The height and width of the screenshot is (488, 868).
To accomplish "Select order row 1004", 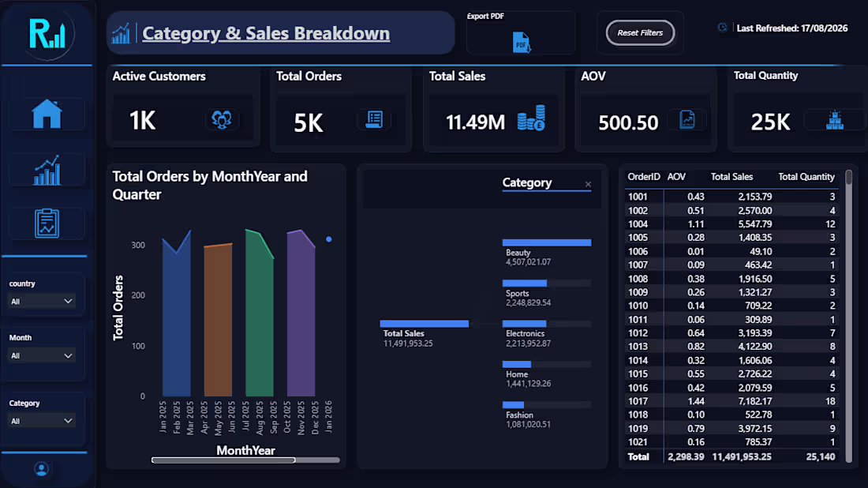I will click(731, 223).
